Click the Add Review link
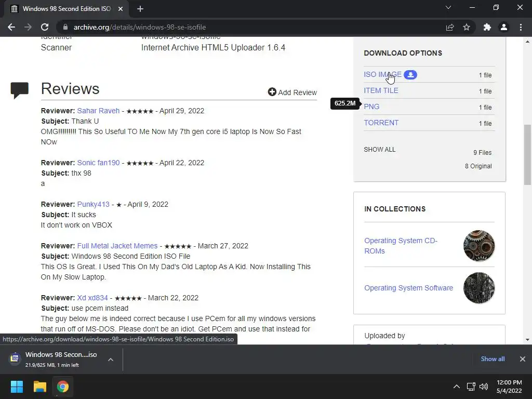 click(297, 92)
